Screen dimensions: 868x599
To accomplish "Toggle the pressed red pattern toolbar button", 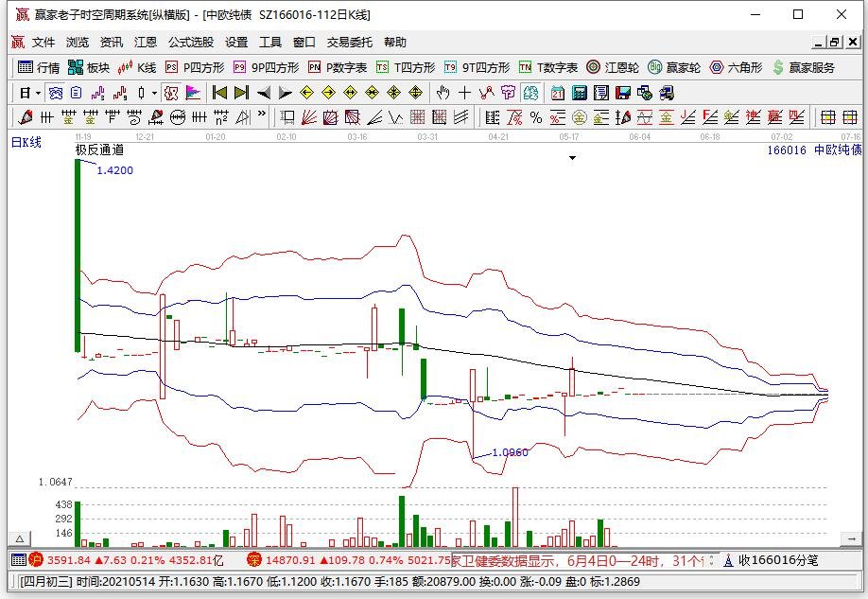I will 171,93.
